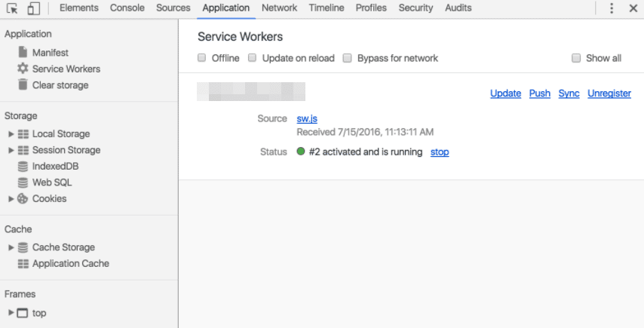Viewport: 644px width, 328px height.
Task: Click the Application Cache grid icon
Action: [x=23, y=264]
